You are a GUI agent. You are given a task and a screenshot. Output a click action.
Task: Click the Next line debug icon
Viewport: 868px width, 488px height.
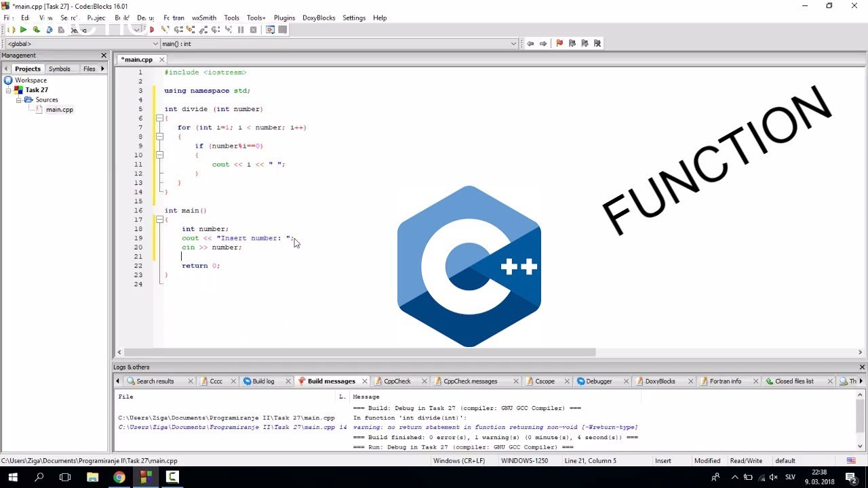[x=178, y=30]
